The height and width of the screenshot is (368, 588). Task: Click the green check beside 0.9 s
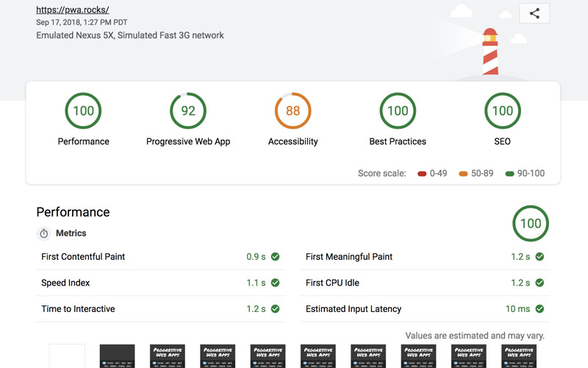click(x=275, y=257)
